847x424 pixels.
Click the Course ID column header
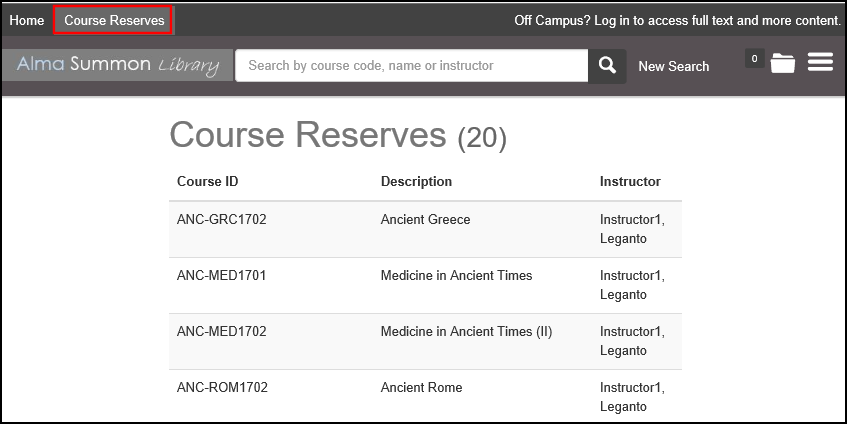(x=207, y=181)
